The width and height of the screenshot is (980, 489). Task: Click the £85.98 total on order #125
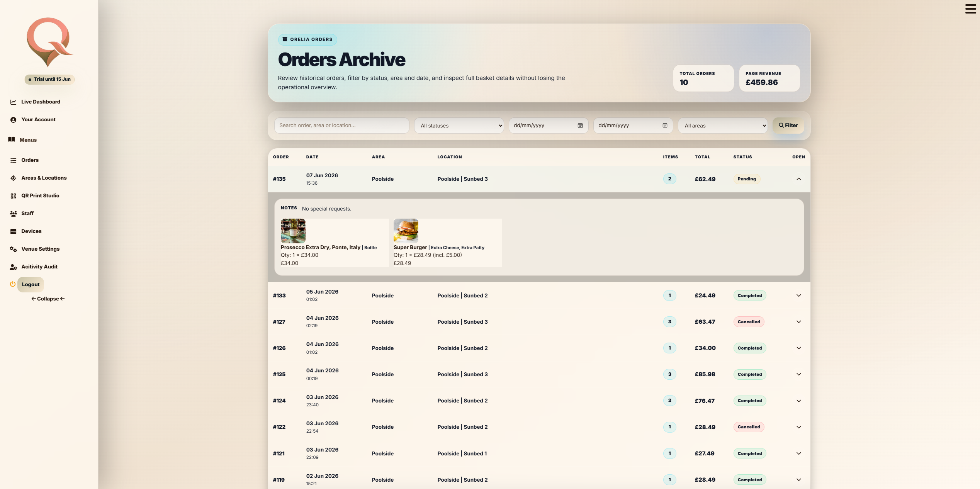(705, 375)
